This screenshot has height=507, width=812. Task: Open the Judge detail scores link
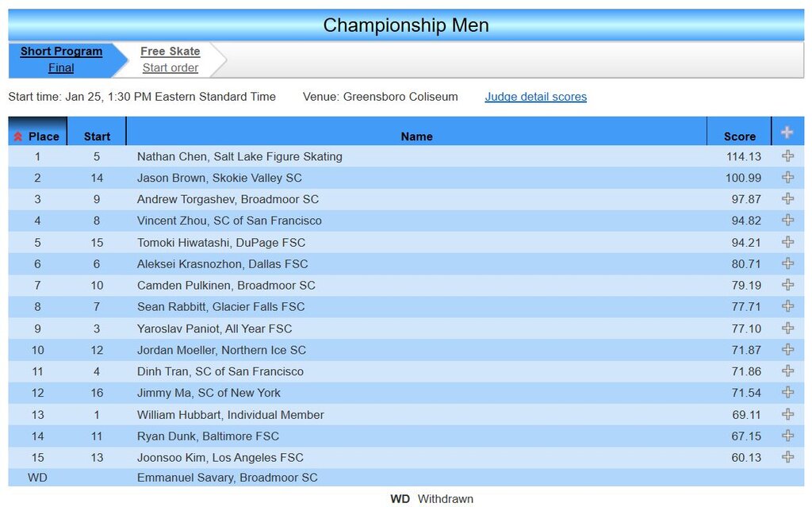click(535, 97)
